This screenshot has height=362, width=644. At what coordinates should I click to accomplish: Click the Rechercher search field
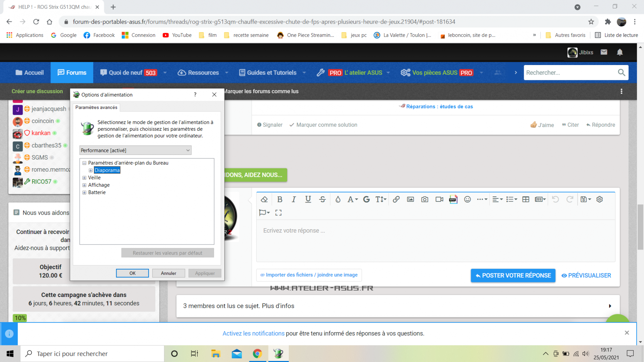[571, 72]
